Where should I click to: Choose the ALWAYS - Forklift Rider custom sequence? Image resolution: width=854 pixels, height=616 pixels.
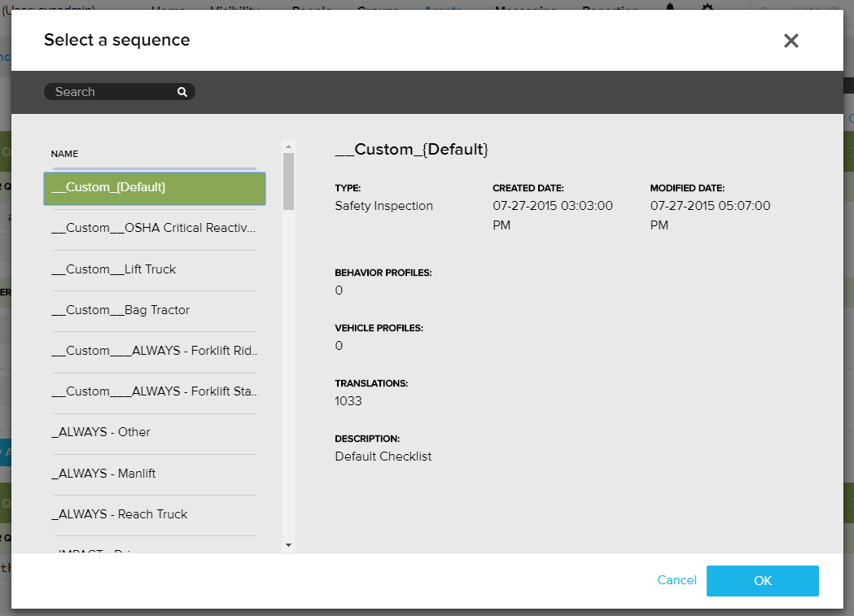(154, 351)
